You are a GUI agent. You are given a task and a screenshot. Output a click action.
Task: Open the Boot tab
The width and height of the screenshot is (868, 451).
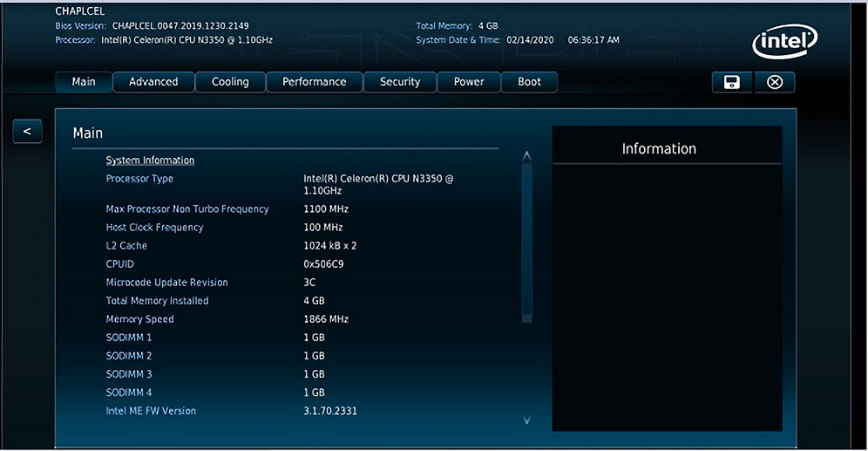(529, 82)
